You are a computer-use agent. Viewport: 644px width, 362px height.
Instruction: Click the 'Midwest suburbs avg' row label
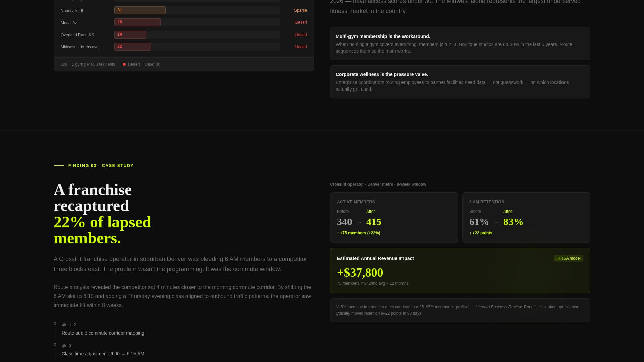[79, 47]
